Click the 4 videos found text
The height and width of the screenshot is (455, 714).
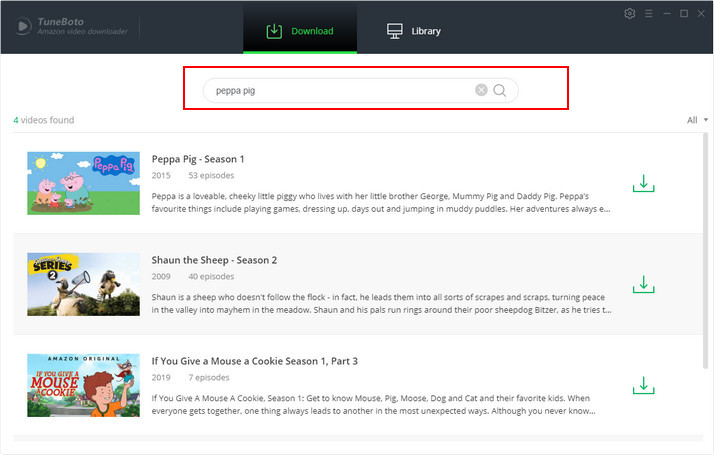pyautogui.click(x=44, y=120)
